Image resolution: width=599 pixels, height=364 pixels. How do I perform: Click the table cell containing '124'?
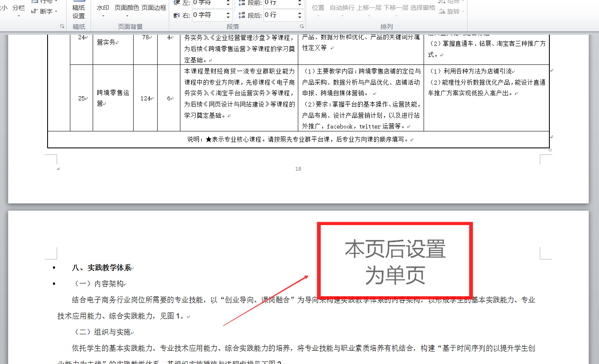click(146, 98)
